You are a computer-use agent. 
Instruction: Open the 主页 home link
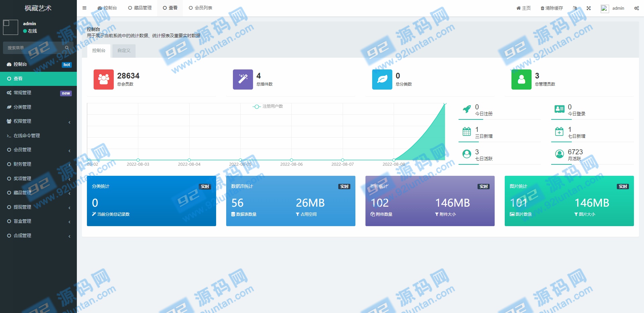click(x=524, y=8)
